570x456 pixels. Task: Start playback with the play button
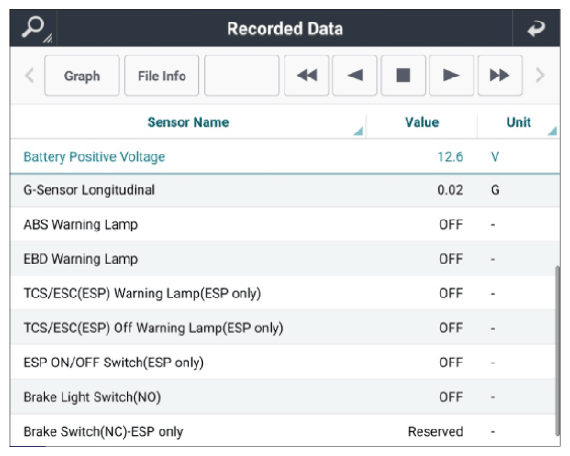tap(451, 76)
